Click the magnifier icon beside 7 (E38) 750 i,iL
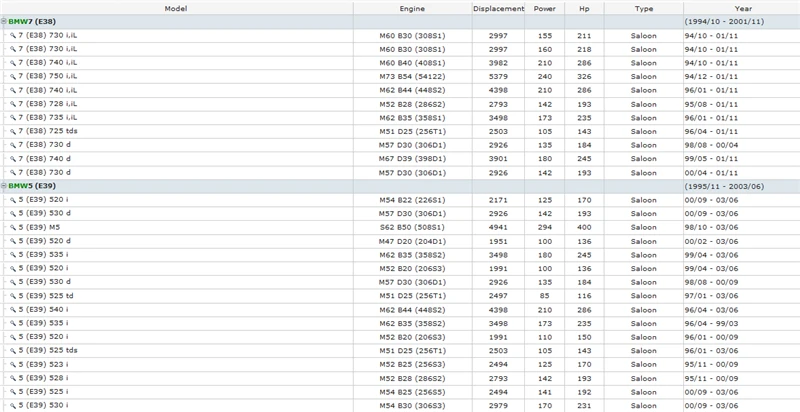 coord(13,76)
